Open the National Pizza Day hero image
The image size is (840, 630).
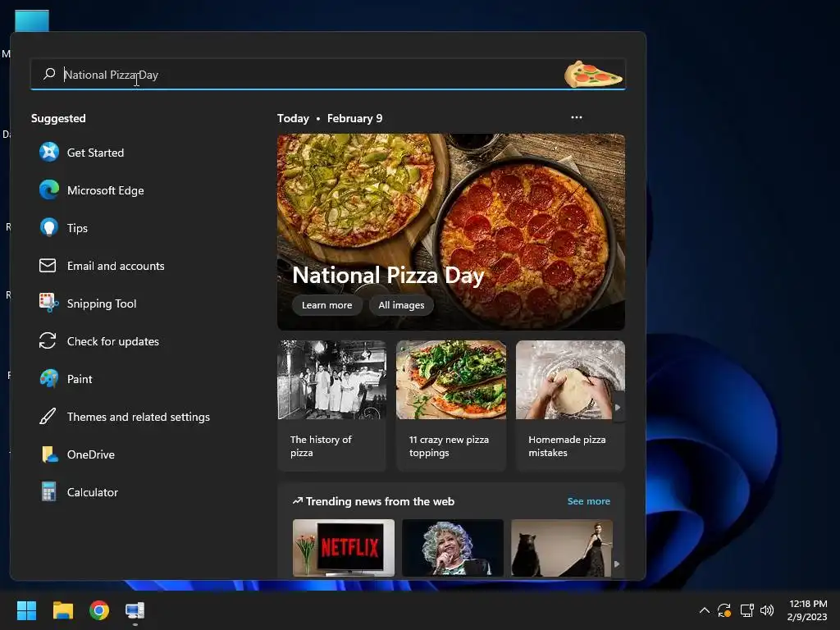(450, 231)
